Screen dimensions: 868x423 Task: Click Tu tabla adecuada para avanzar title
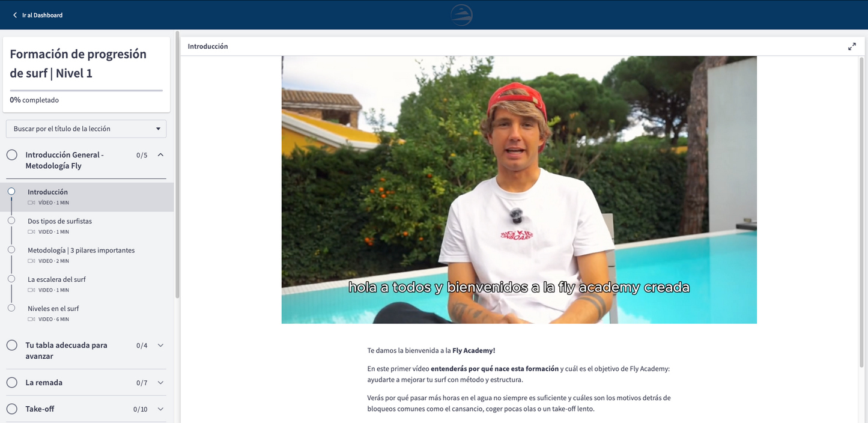(66, 351)
